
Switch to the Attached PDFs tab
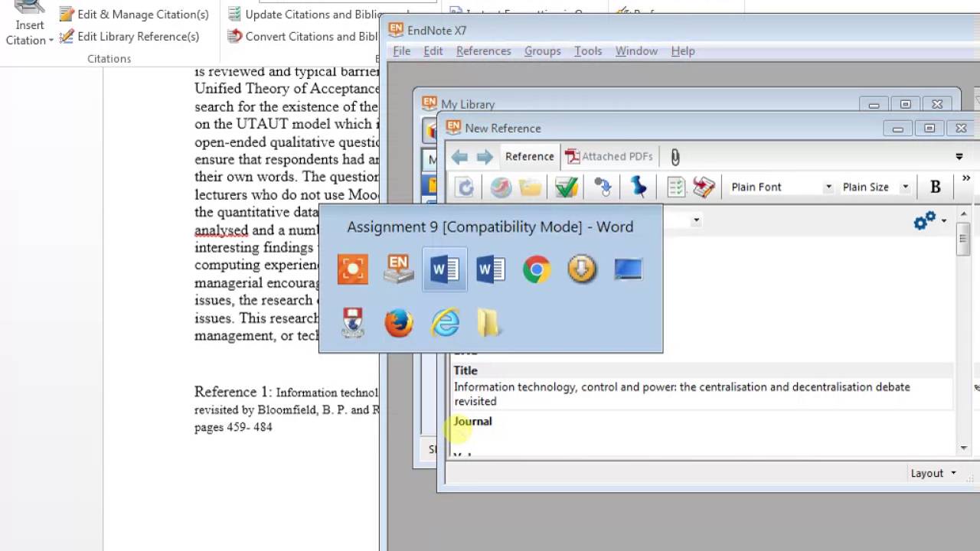(609, 156)
